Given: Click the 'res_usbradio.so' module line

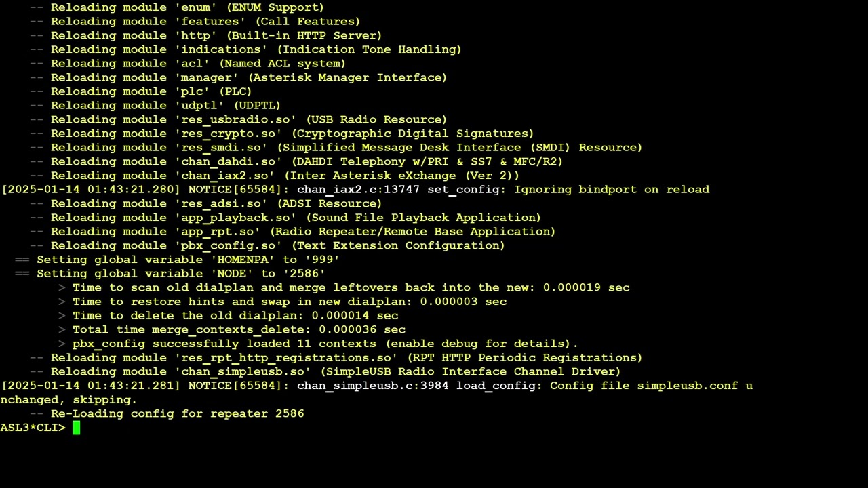Looking at the screenshot, I should [239, 119].
